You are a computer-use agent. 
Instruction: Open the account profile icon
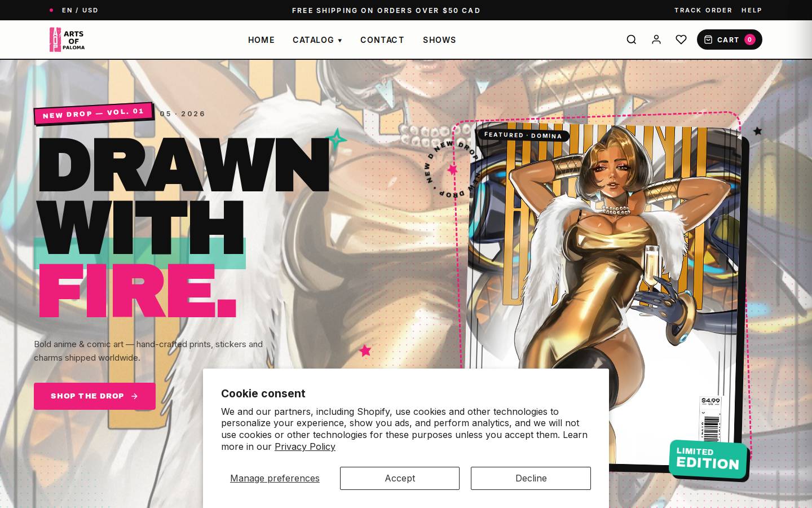[656, 40]
